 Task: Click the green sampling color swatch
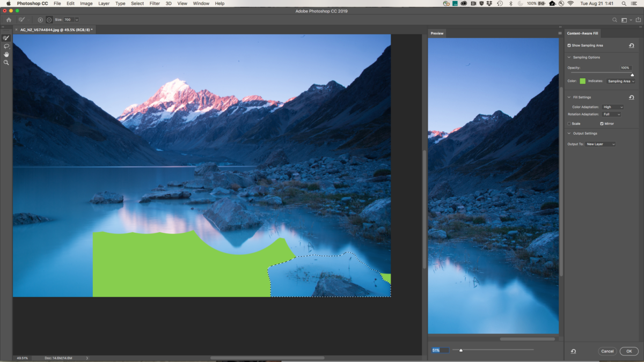(x=582, y=81)
